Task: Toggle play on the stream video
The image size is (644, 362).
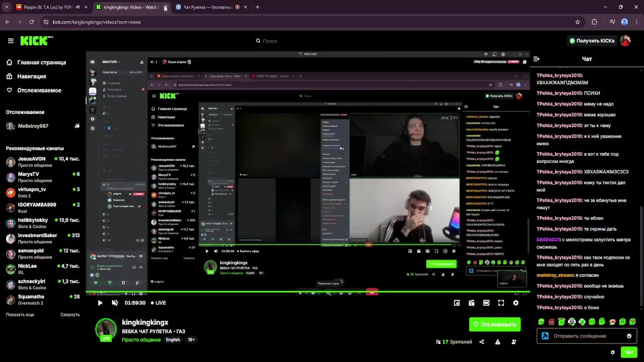Action: pos(100,303)
